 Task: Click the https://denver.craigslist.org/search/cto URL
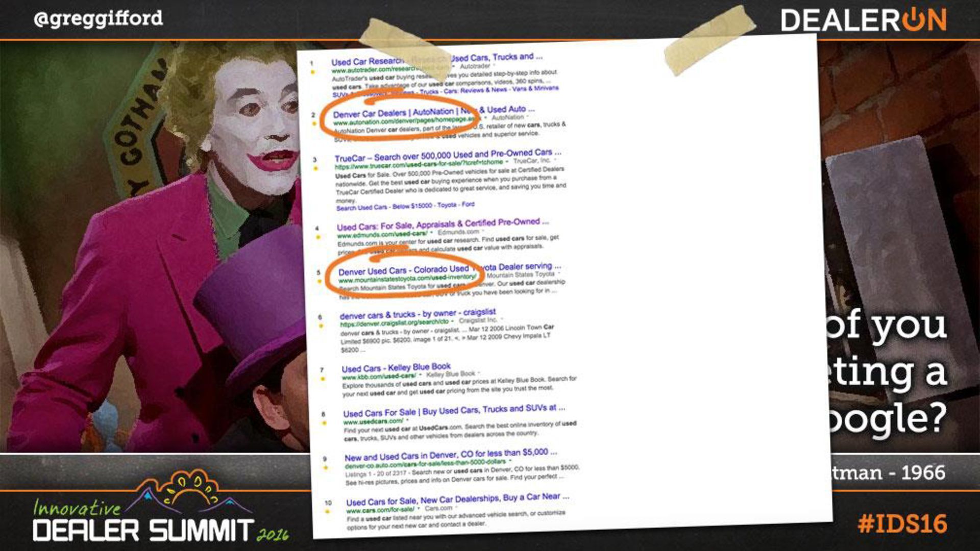point(395,323)
